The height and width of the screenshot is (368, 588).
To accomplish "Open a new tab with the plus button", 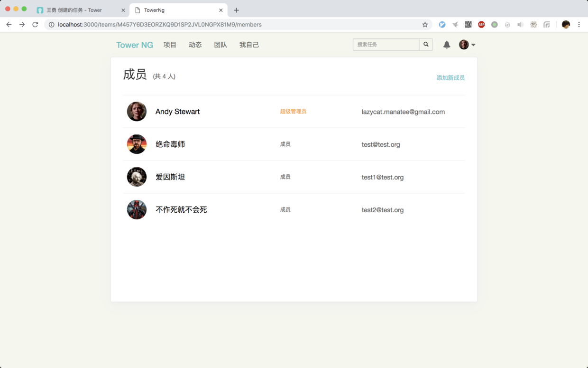I will (x=236, y=10).
